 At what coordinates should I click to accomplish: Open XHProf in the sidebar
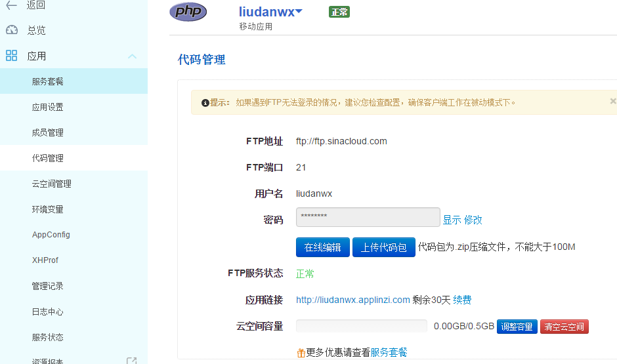point(74,260)
